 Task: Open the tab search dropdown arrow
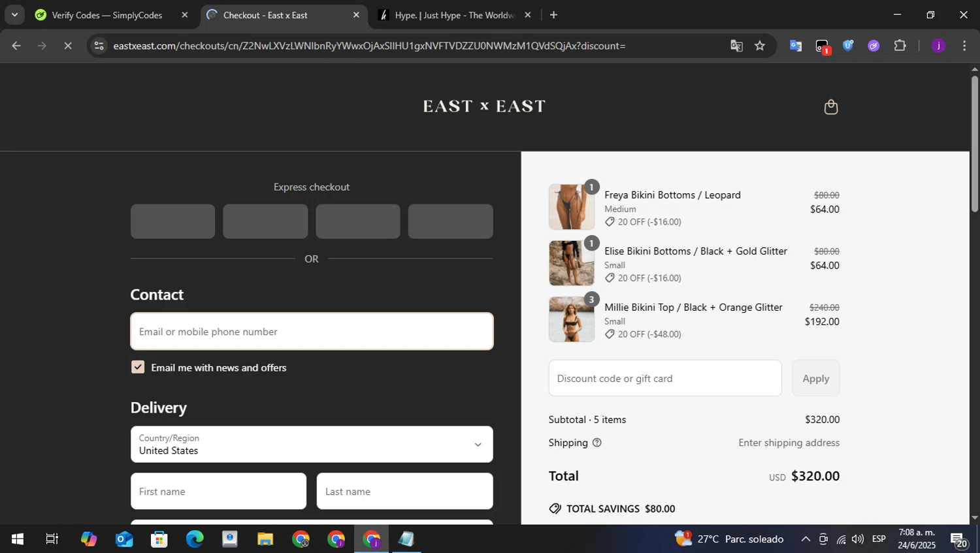tap(14, 15)
